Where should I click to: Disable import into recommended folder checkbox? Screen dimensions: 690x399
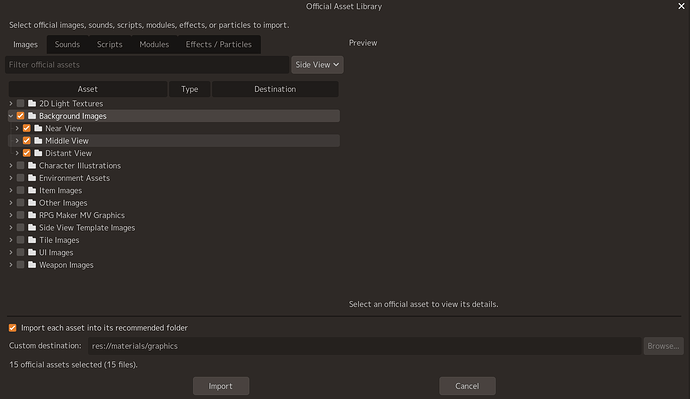click(12, 328)
